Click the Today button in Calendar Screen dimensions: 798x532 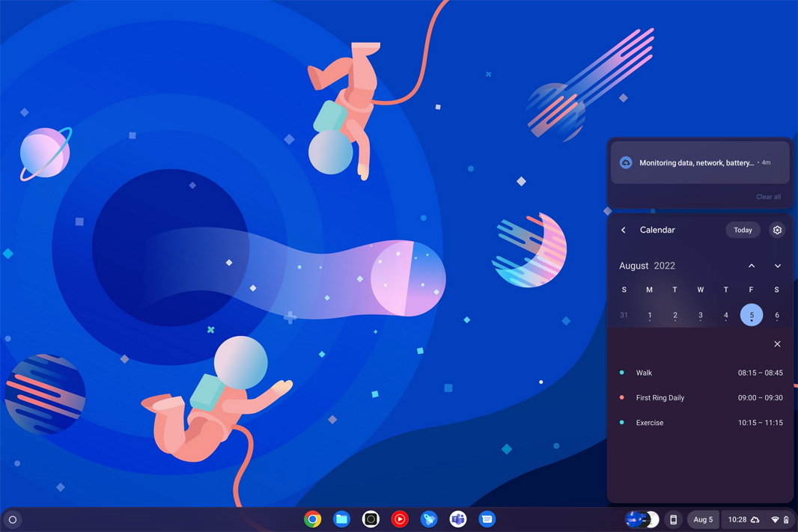coord(743,230)
